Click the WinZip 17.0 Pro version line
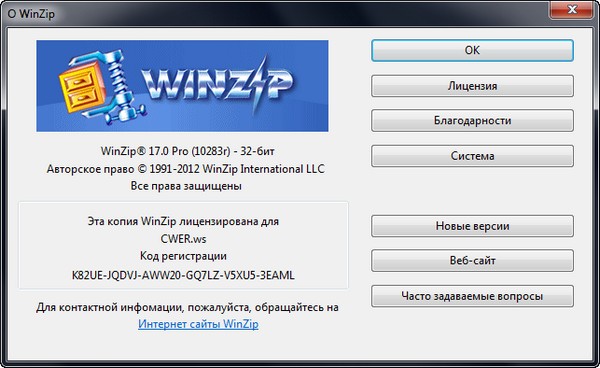 coord(188,151)
